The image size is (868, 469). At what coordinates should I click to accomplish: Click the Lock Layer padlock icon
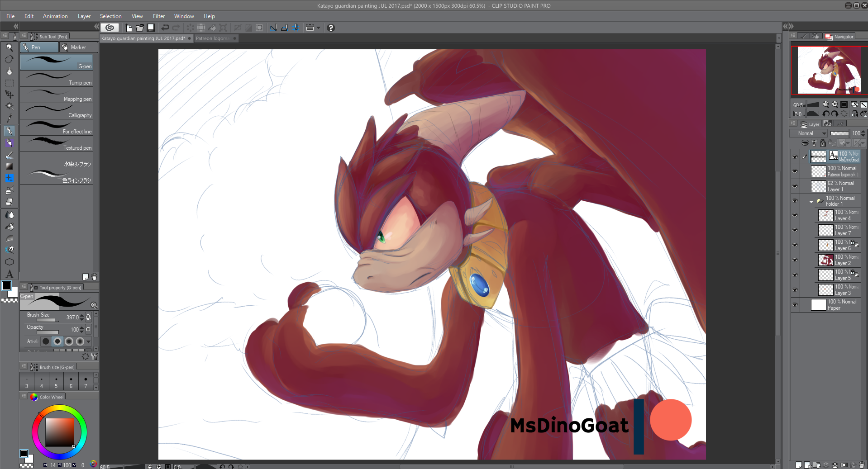(823, 143)
